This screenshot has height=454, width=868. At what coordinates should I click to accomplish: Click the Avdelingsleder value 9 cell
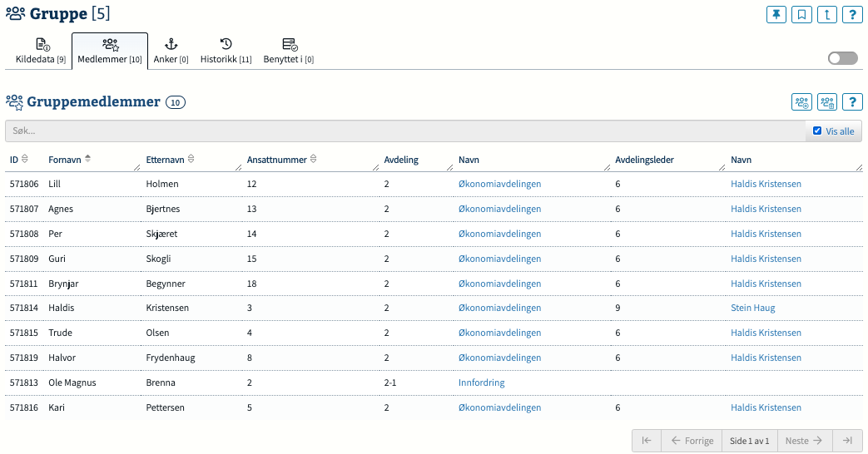click(618, 308)
